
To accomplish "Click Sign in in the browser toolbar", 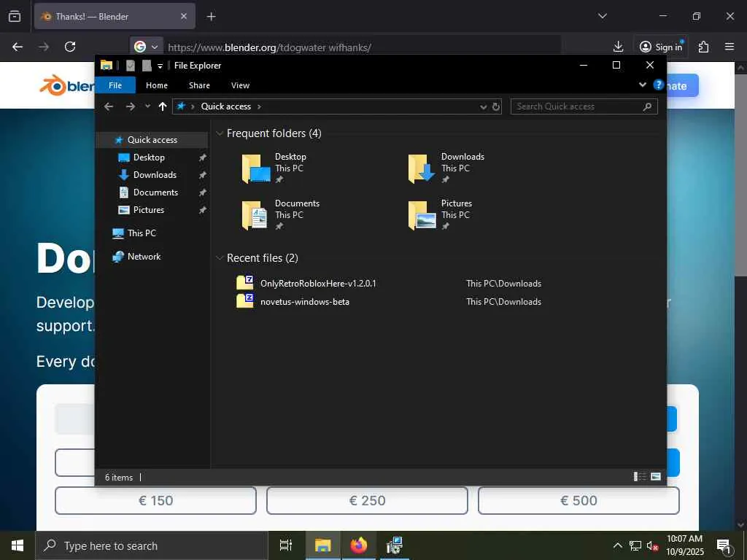I will pos(661,47).
